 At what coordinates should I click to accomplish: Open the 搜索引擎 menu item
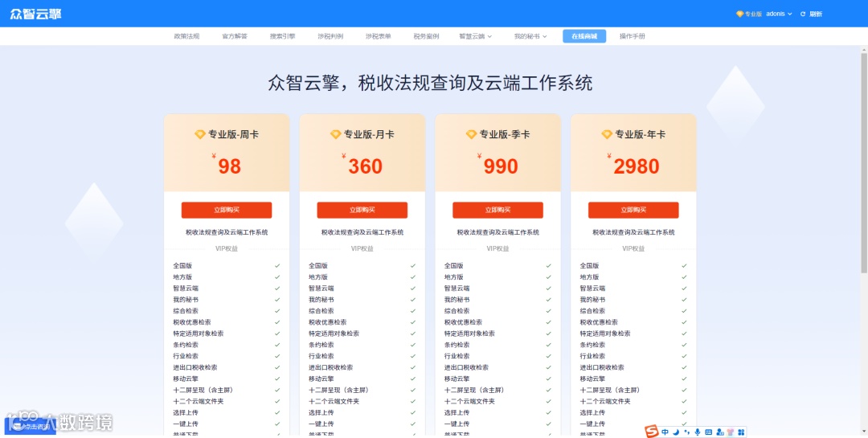(282, 36)
